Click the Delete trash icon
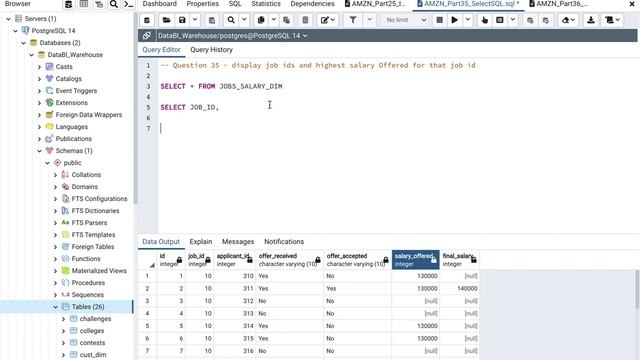Screen dimensions: 640x360 tap(305, 20)
